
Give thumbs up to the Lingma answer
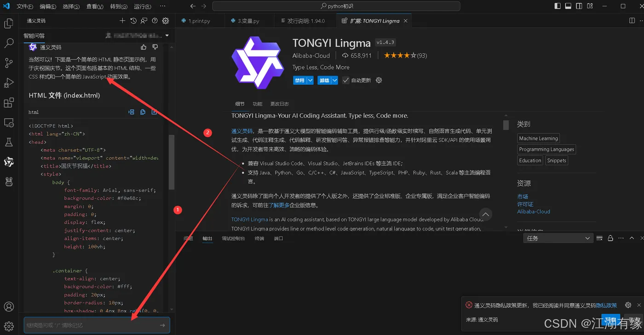point(144,47)
